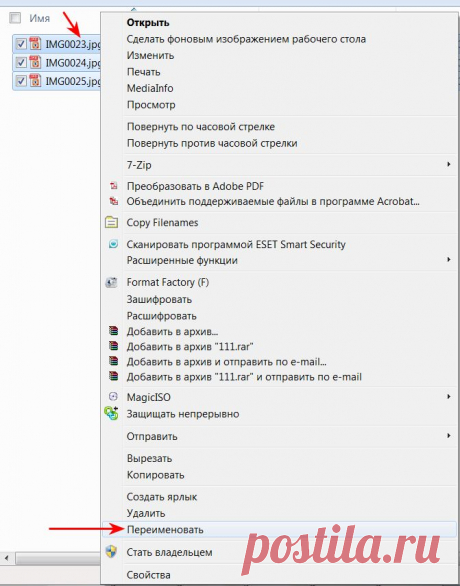
Task: Click the Copy Filenames notepad icon
Action: coord(111,222)
